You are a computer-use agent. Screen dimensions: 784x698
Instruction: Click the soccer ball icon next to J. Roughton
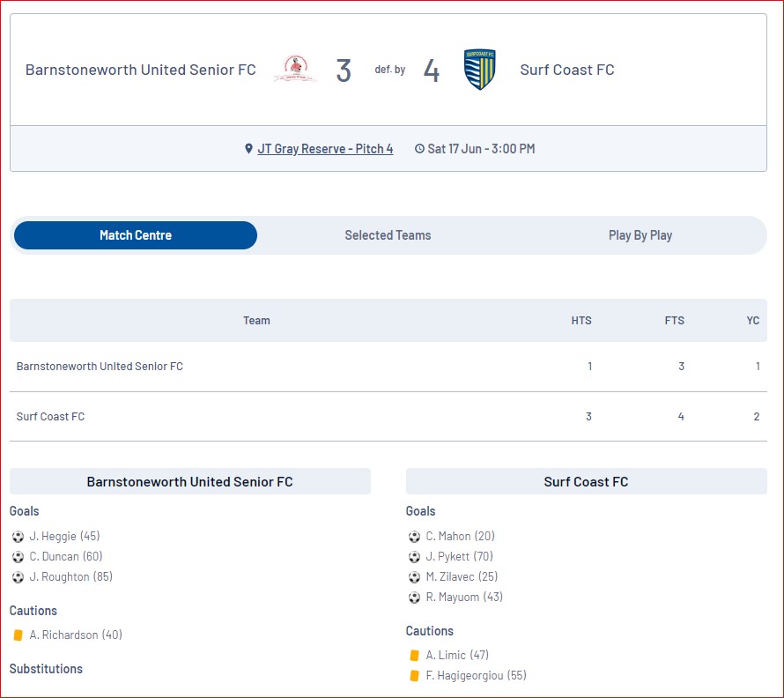tap(18, 577)
